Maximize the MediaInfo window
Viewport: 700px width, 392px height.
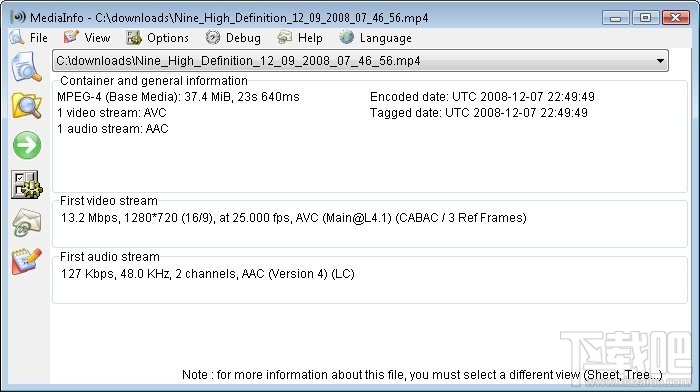tap(645, 18)
